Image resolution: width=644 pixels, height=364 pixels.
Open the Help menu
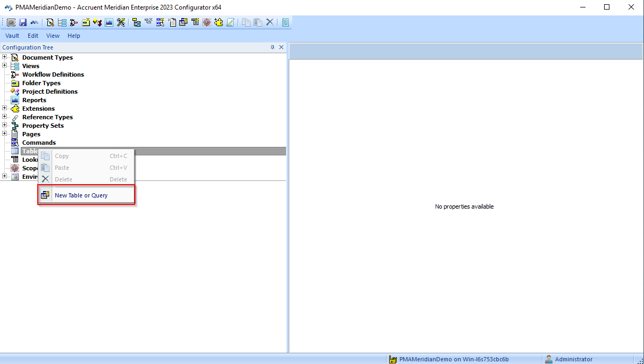click(x=74, y=36)
